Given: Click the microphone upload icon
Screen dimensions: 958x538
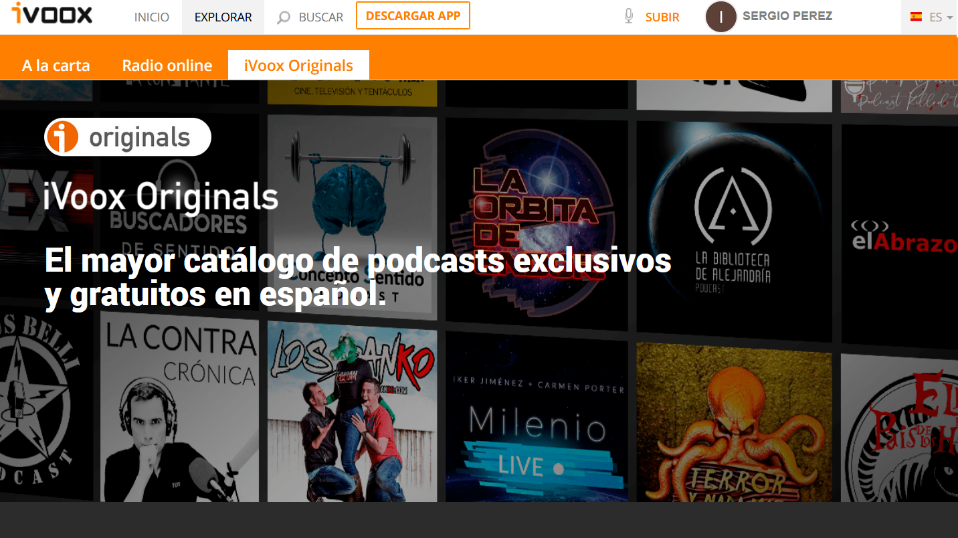Looking at the screenshot, I should [x=629, y=16].
